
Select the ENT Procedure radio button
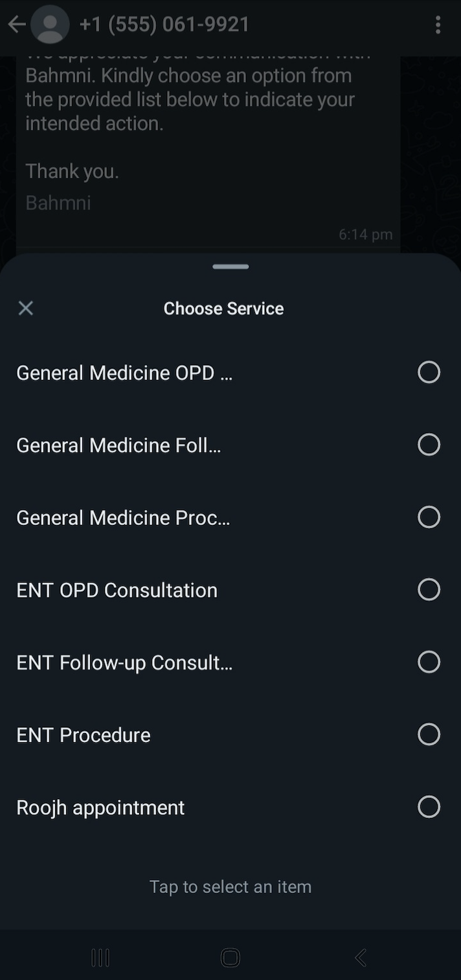tap(429, 734)
